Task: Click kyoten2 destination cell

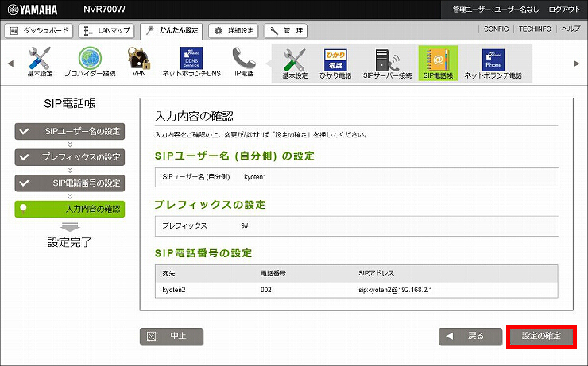Action: tap(174, 290)
